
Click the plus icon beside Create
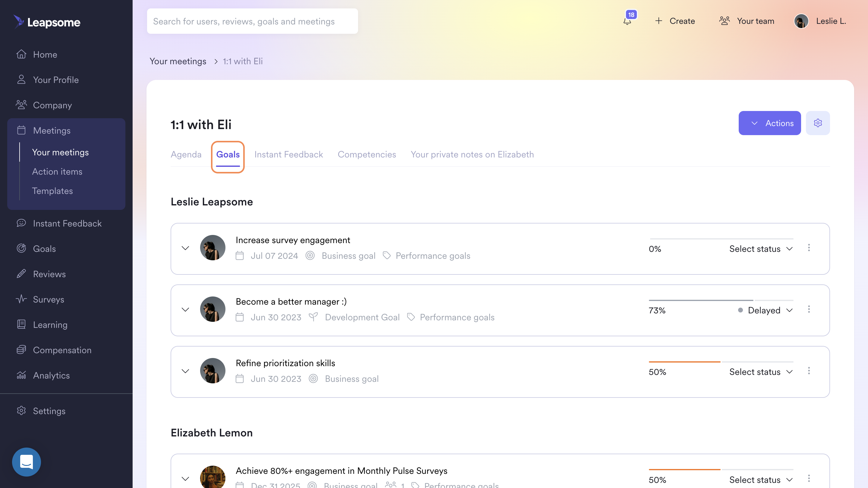(659, 21)
